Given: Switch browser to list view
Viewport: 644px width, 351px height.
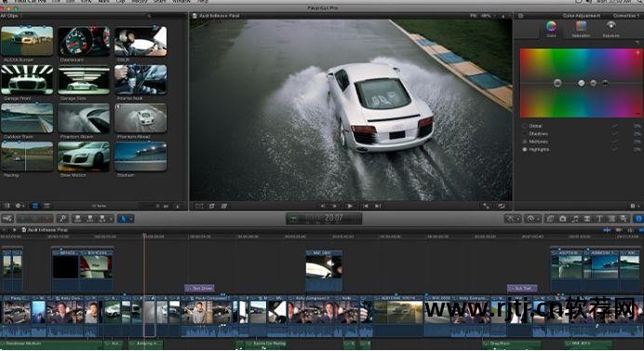Looking at the screenshot, I should pyautogui.click(x=47, y=206).
